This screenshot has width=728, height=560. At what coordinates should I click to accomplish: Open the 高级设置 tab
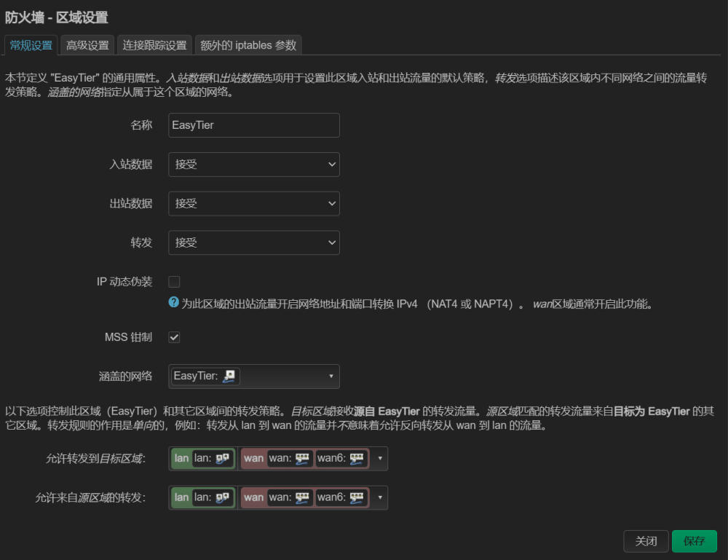click(x=87, y=45)
